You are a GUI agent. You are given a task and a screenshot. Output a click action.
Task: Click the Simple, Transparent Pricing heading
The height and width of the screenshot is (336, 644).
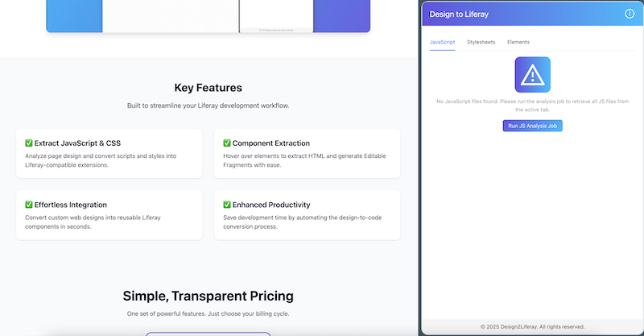click(x=208, y=296)
